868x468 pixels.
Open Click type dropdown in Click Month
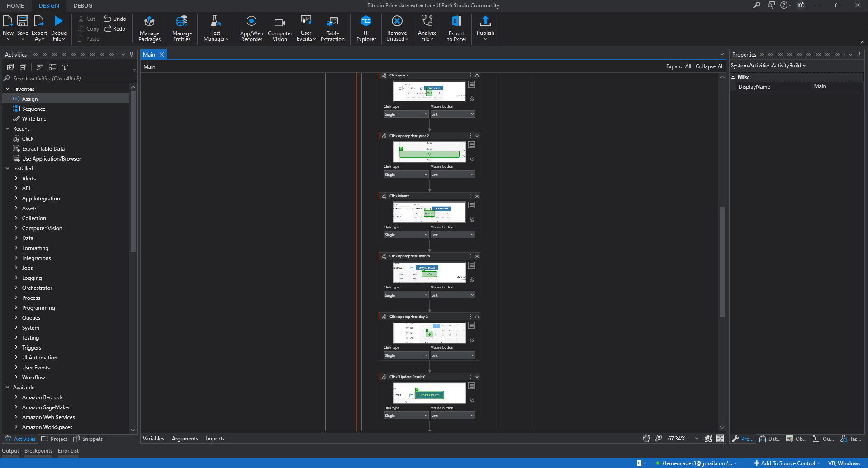[405, 235]
